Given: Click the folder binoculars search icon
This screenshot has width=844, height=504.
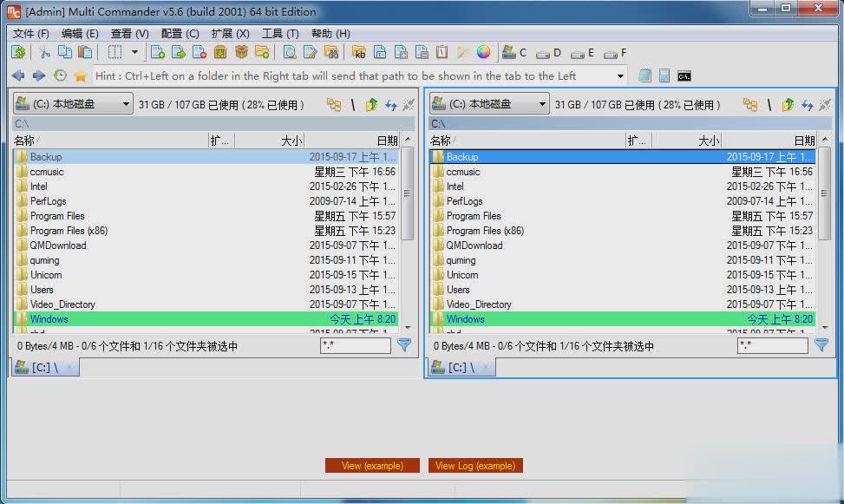Looking at the screenshot, I should click(331, 52).
